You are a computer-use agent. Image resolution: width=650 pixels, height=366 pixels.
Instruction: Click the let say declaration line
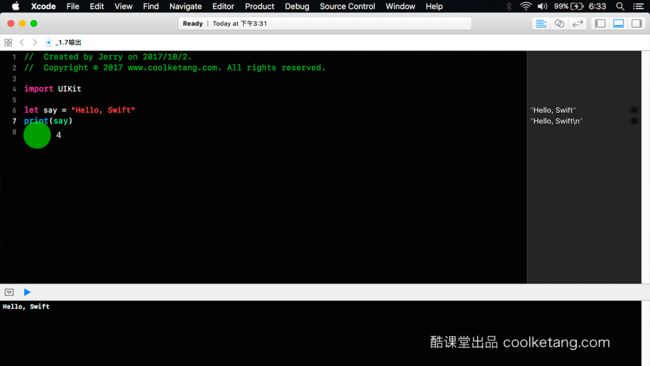[79, 110]
